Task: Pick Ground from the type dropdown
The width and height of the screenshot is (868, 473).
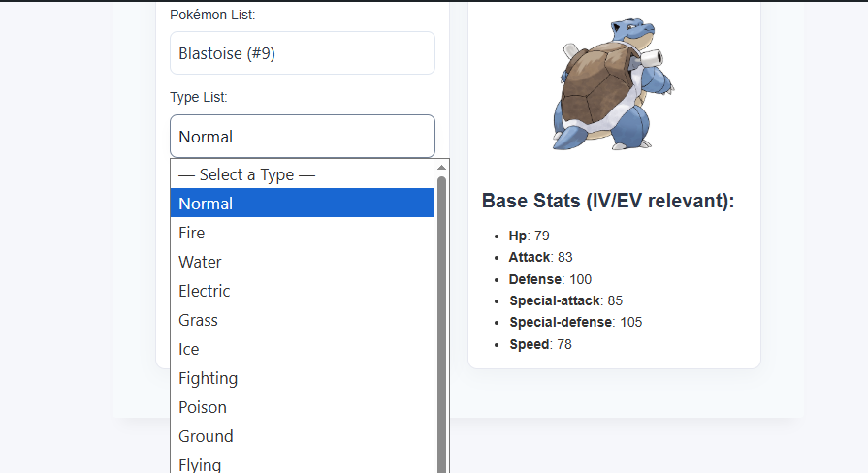Action: (x=302, y=436)
